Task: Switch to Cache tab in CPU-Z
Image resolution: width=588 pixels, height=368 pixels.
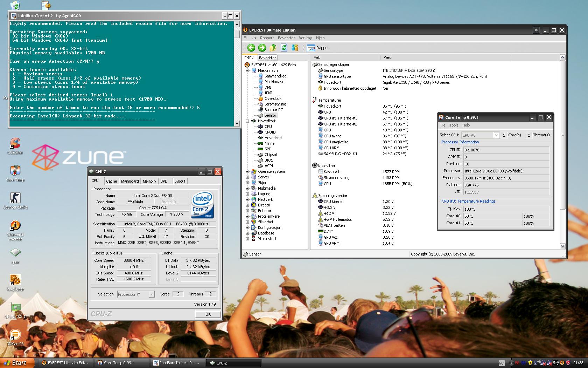Action: (x=111, y=181)
